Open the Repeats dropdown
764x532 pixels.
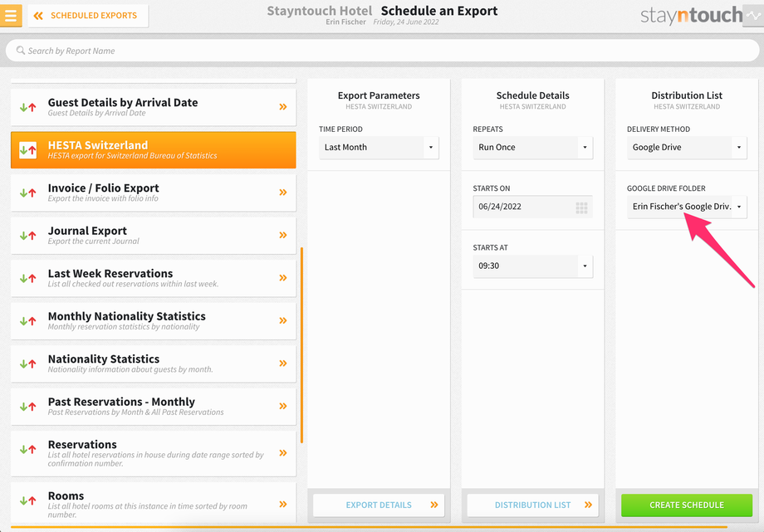[x=532, y=147]
